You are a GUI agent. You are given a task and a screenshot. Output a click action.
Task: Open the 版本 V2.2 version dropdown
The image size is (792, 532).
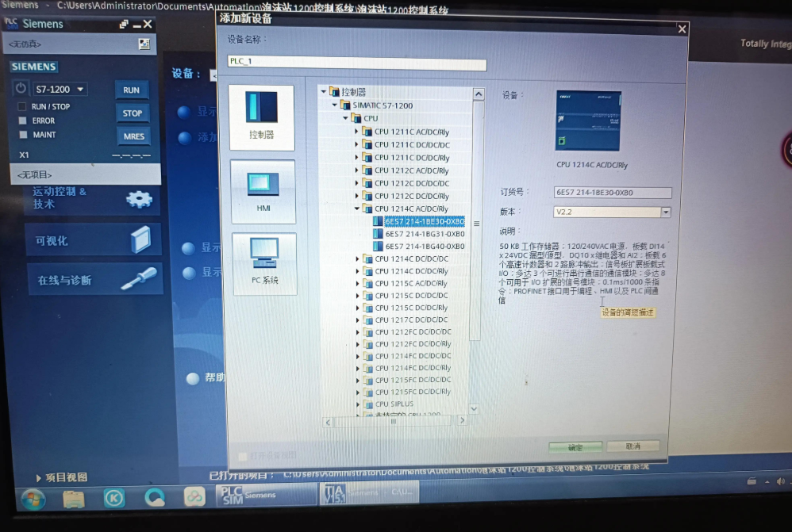click(666, 212)
